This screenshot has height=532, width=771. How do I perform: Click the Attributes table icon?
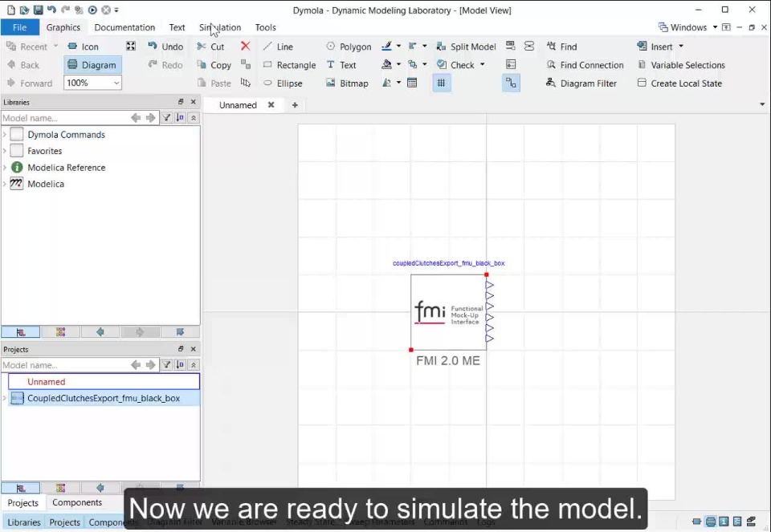(412, 83)
